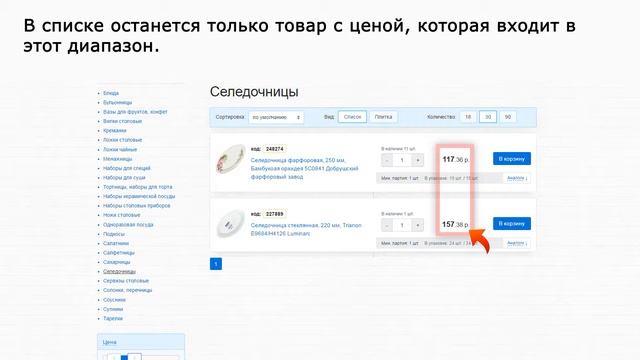This screenshot has width=640, height=360.
Task: Open «Наборы столовых приборов» category
Action: 136,206
